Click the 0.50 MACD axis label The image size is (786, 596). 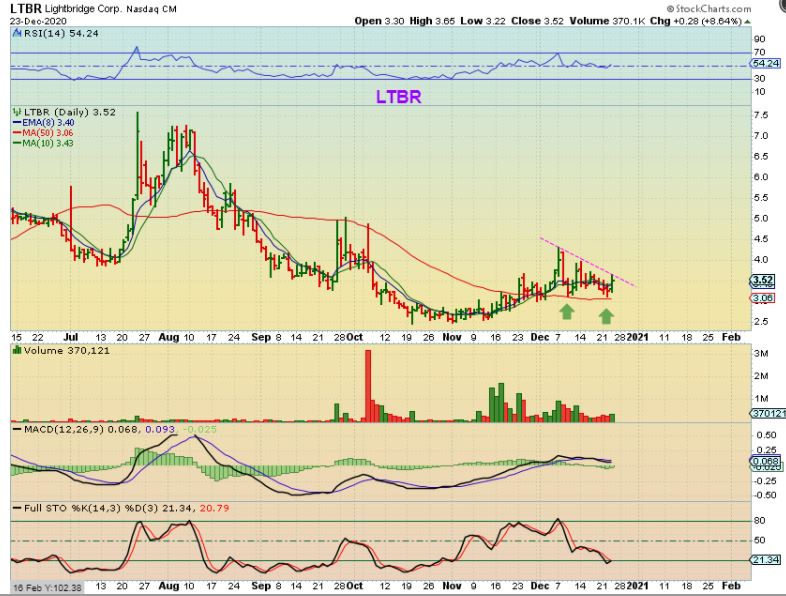pyautogui.click(x=766, y=435)
